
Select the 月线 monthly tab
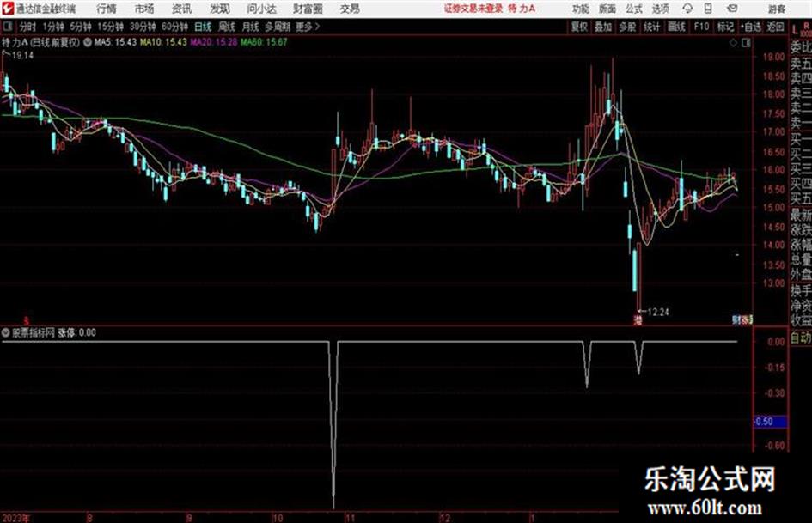[251, 27]
